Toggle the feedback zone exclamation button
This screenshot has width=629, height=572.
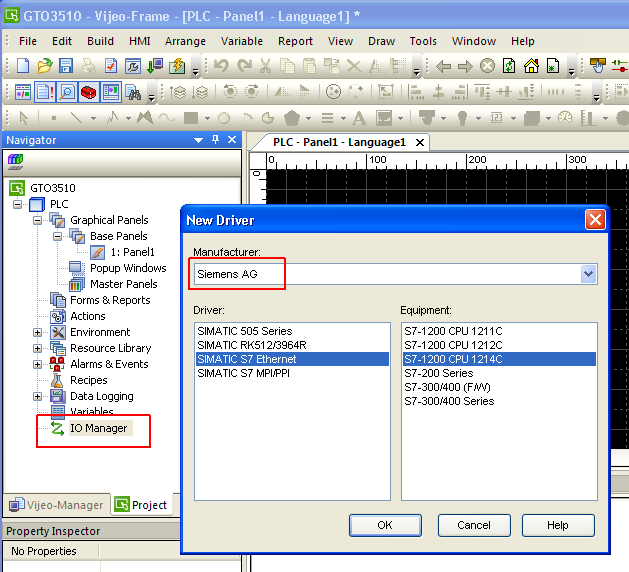(x=45, y=92)
